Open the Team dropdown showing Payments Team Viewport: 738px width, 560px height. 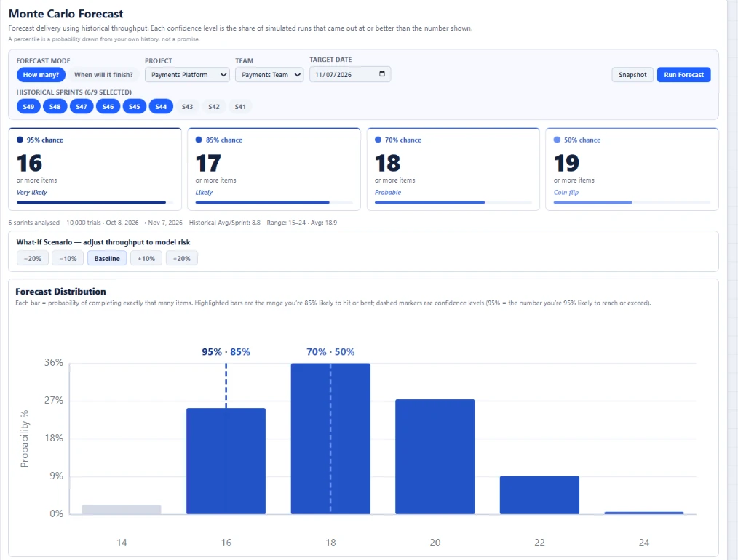tap(269, 75)
